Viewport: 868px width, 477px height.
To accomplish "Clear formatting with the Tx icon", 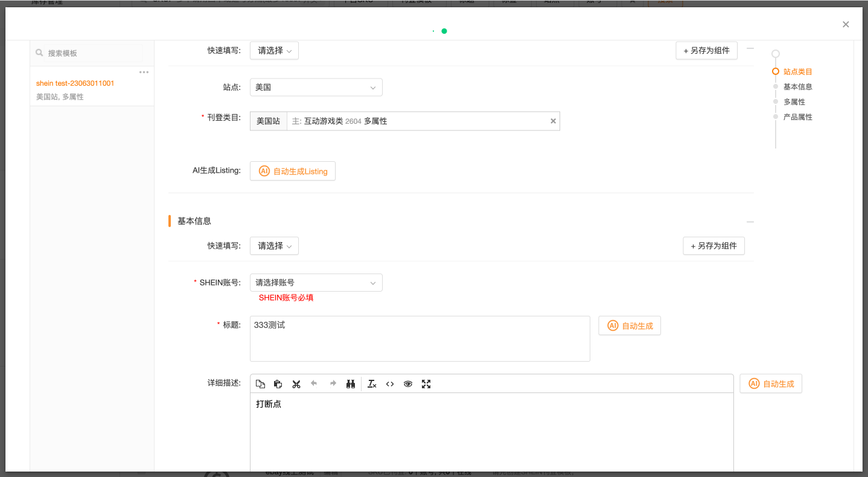I will tap(372, 384).
